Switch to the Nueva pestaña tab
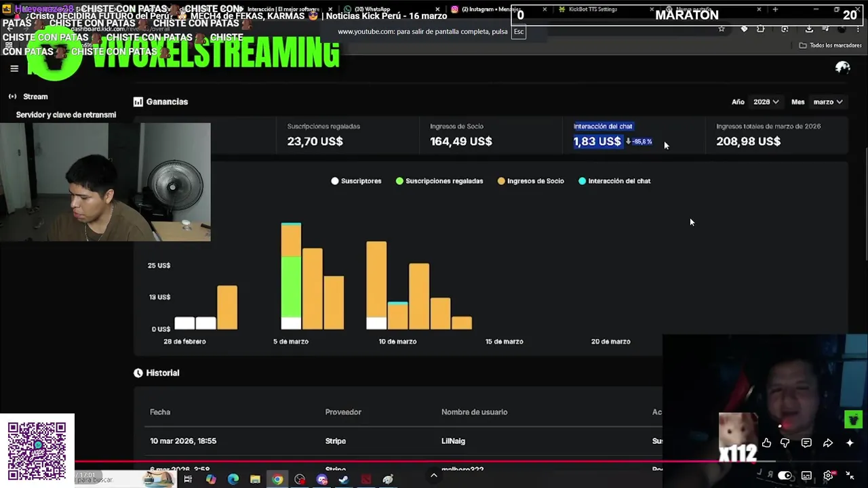Screen dimensions: 868x488 712,9
